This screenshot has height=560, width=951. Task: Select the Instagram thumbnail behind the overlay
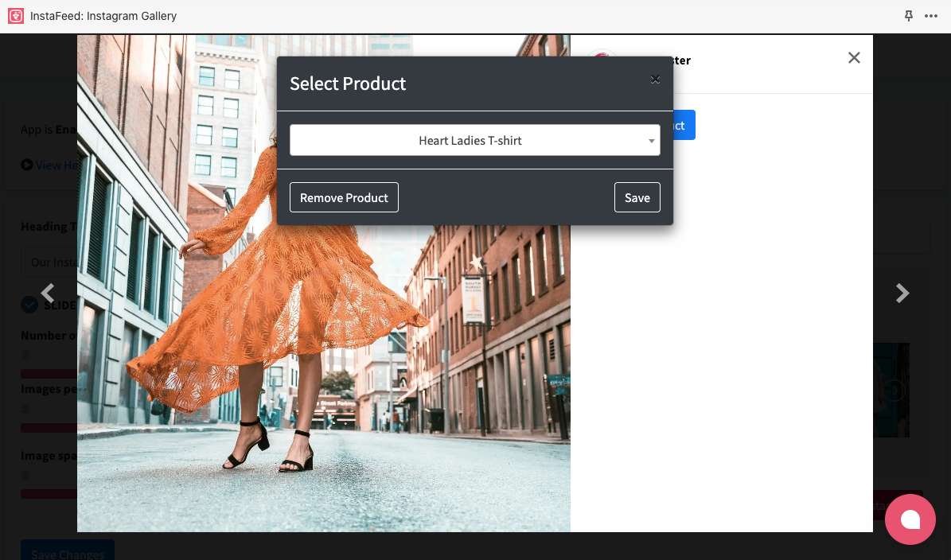(x=891, y=390)
